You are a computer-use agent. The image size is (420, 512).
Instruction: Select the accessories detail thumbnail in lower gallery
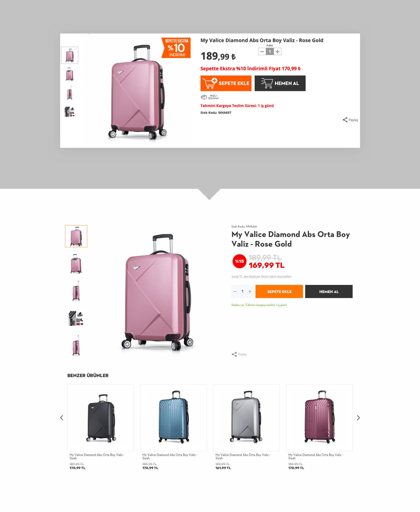click(x=76, y=318)
